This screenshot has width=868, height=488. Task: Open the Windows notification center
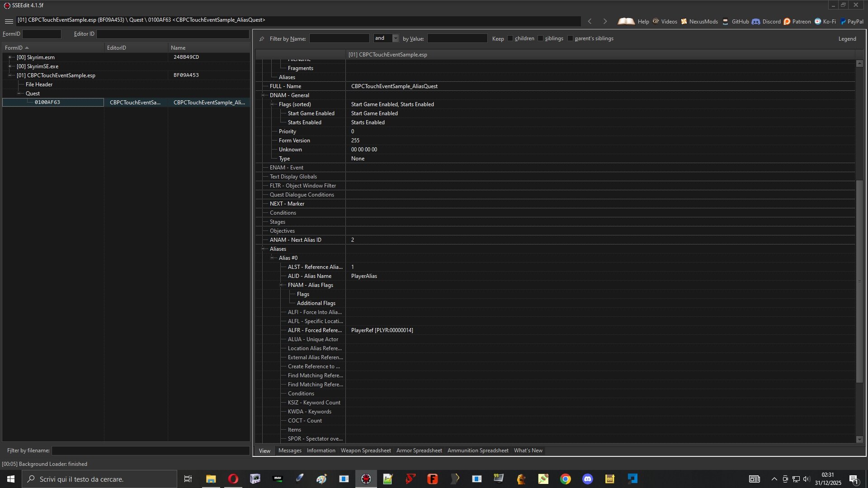(854, 479)
